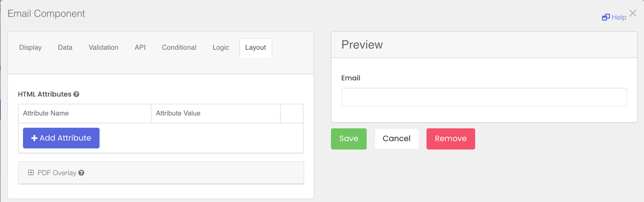The image size is (644, 202).
Task: Click the Attribute Name column header
Action: pyautogui.click(x=46, y=114)
